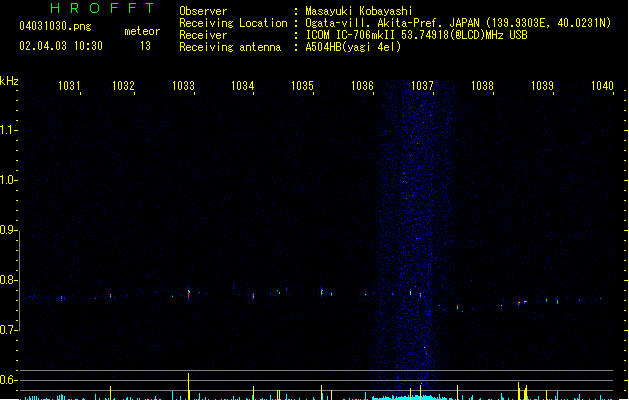Click time axis label 1037

(422, 86)
